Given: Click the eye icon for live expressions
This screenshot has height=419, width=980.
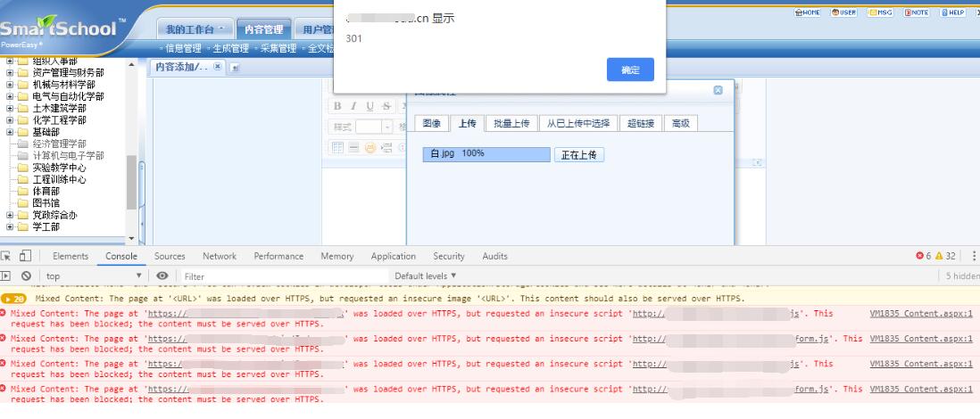Looking at the screenshot, I should (162, 276).
